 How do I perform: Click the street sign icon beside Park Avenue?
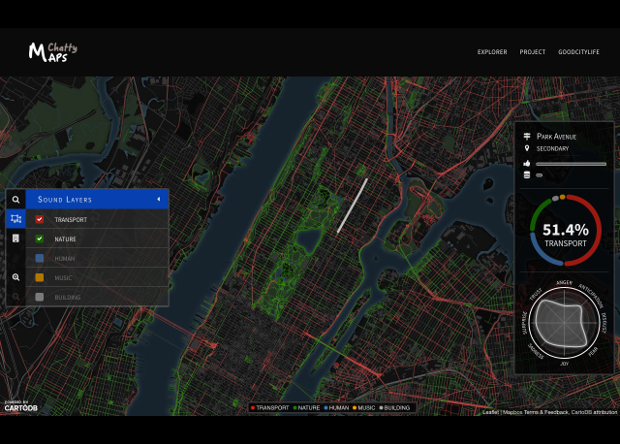(527, 136)
